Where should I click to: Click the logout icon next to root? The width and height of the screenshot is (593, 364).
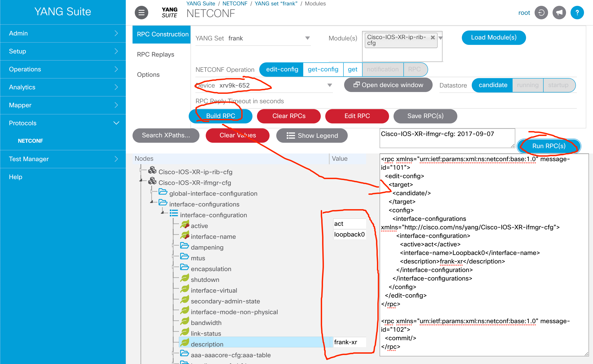point(541,13)
